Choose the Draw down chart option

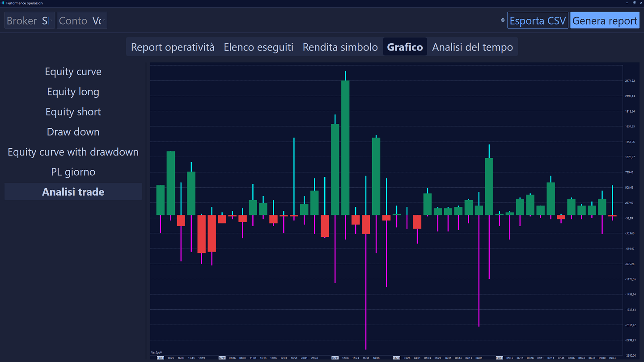(x=73, y=132)
